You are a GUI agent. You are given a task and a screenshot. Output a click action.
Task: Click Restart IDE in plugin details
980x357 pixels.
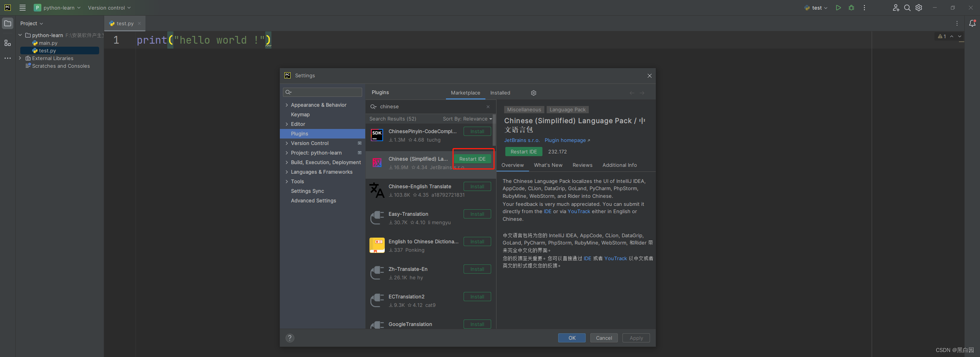click(524, 152)
